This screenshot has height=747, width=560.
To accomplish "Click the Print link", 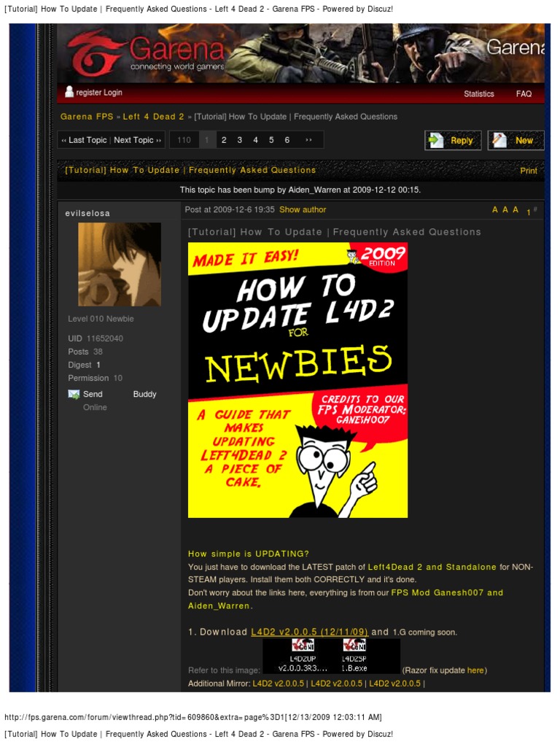I will [x=529, y=171].
